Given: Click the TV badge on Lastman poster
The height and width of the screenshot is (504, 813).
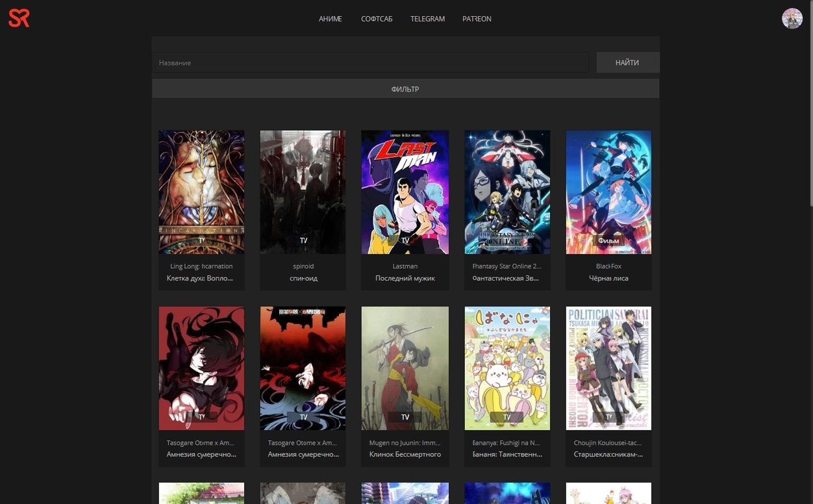Looking at the screenshot, I should point(405,240).
